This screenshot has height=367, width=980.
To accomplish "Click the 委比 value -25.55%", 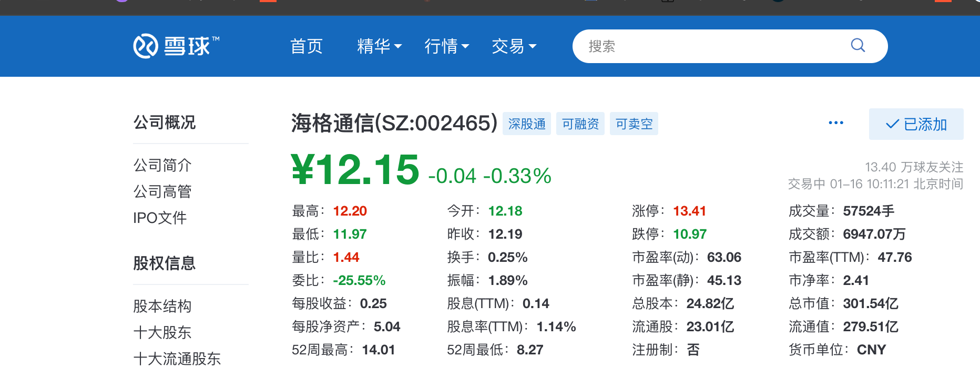I will [360, 280].
